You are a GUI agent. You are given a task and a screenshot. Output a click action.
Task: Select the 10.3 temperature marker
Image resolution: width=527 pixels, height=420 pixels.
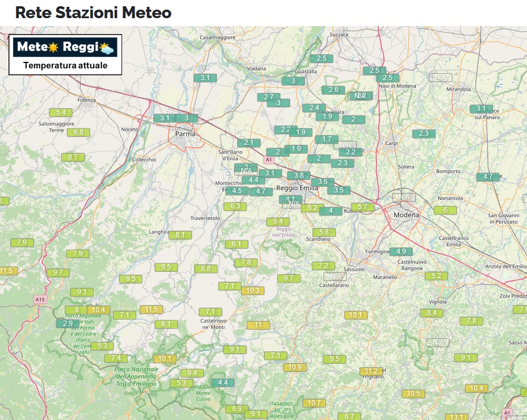click(253, 291)
